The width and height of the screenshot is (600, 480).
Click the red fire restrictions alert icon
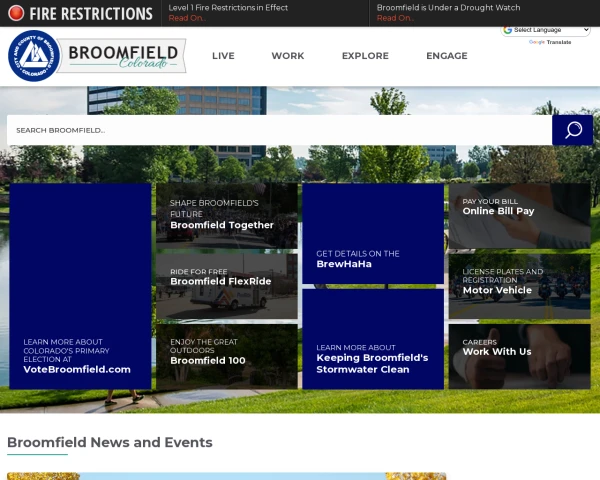click(16, 13)
